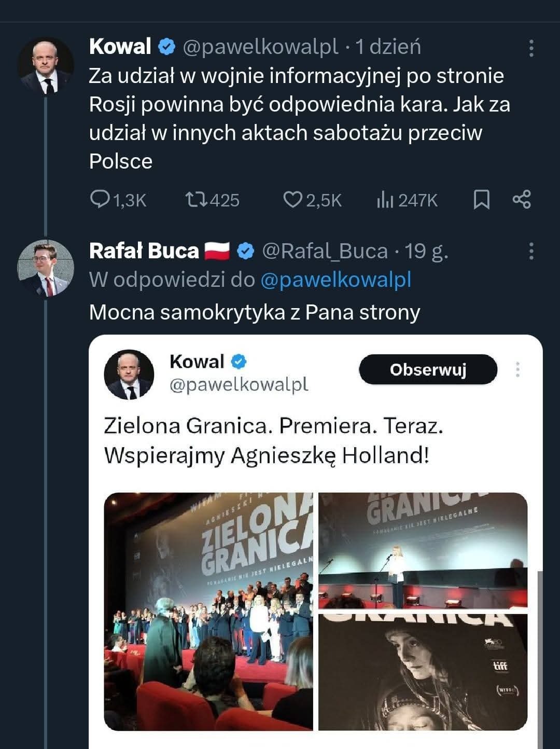Click the Obserwuj follow button
Screen dimensions: 560x749
tap(428, 370)
